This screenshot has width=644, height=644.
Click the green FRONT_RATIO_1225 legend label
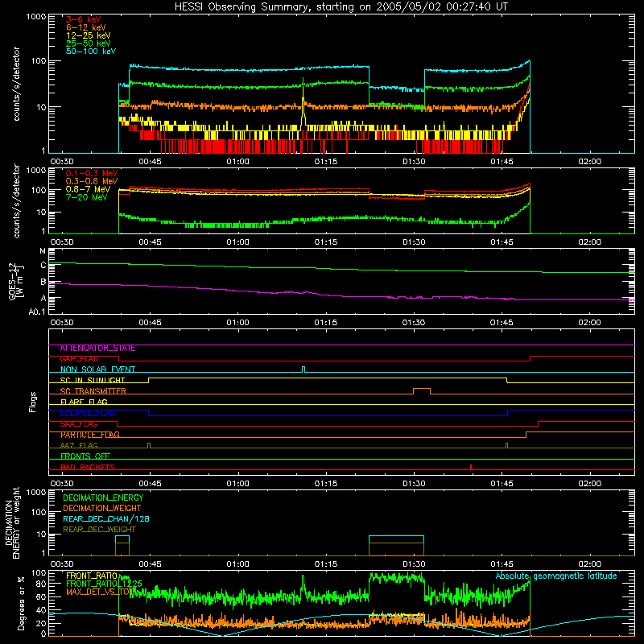(104, 584)
